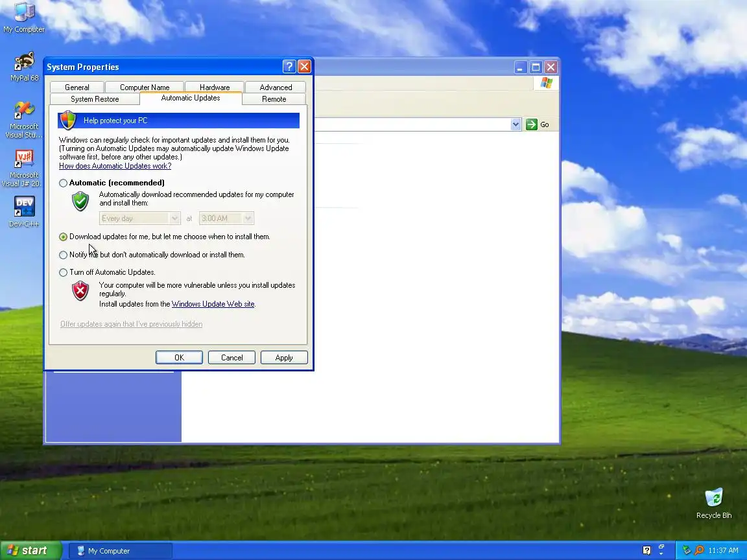Minimize the My Computer window
Screen dimensions: 747x560
[x=520, y=67]
